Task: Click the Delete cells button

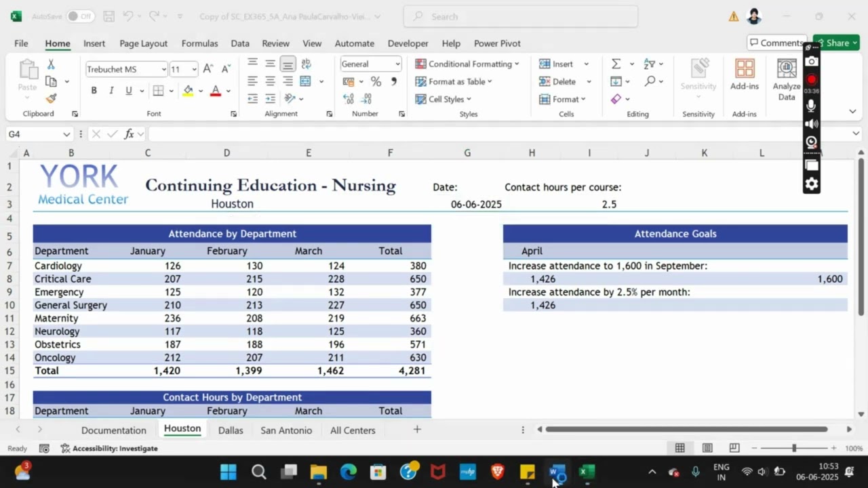Action: [x=557, y=81]
